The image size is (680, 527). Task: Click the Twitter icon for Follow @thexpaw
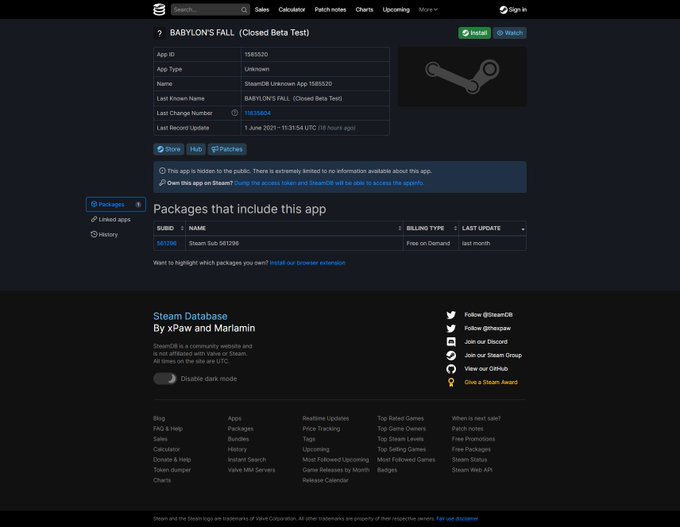pos(451,328)
